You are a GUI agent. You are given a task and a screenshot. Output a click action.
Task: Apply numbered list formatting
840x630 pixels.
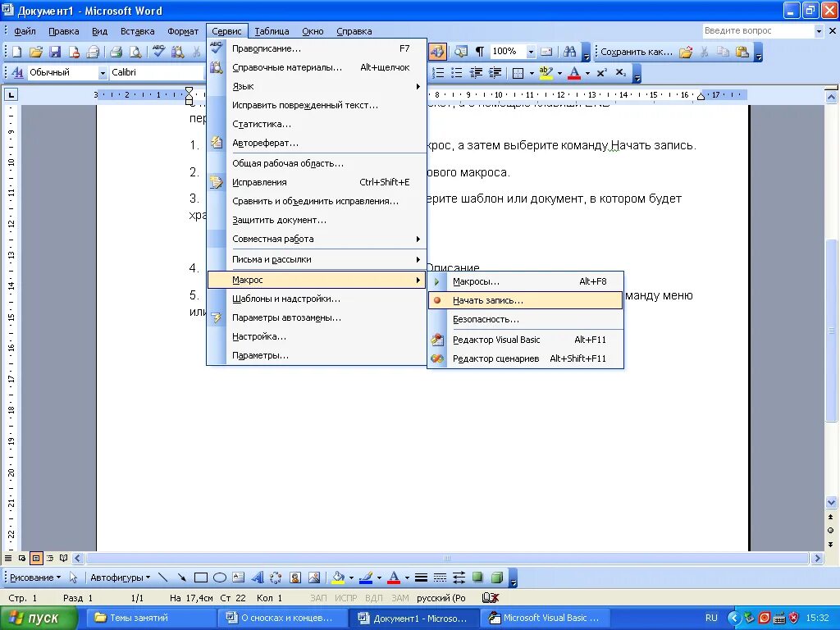pyautogui.click(x=438, y=72)
